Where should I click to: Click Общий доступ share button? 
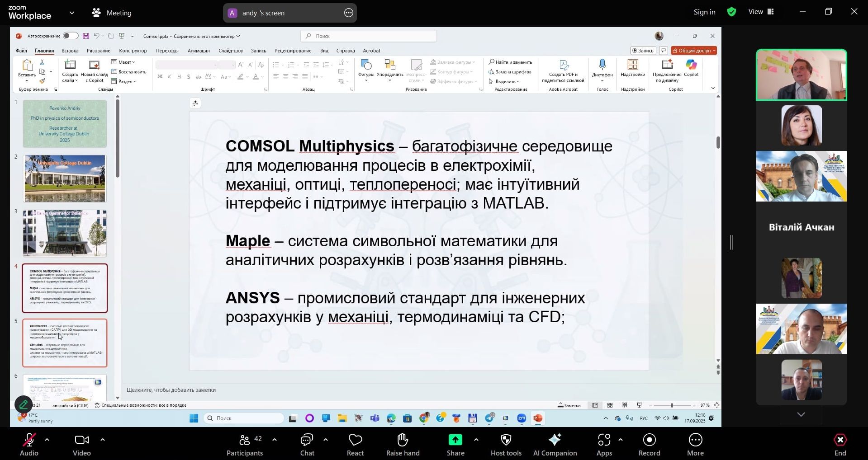coord(694,51)
